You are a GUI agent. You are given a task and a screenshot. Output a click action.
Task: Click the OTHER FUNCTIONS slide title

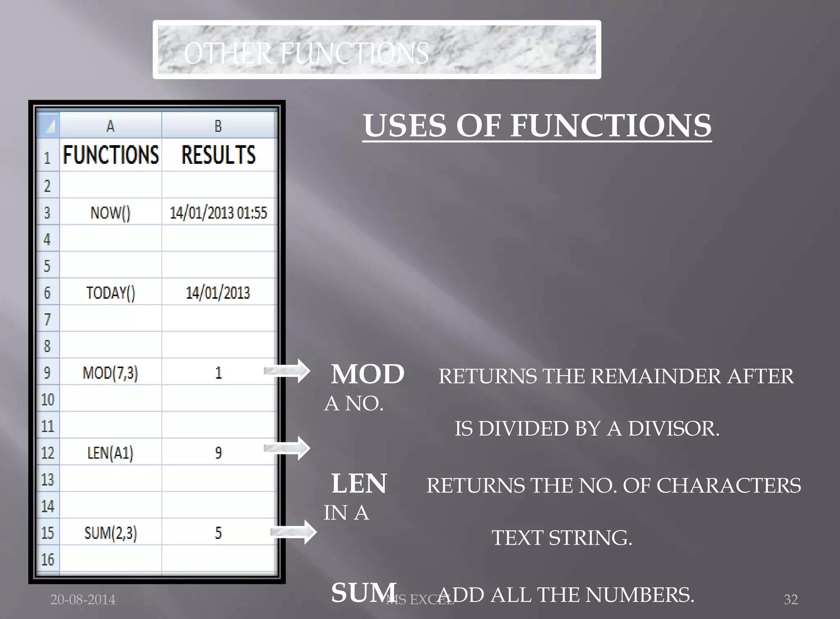click(x=306, y=53)
